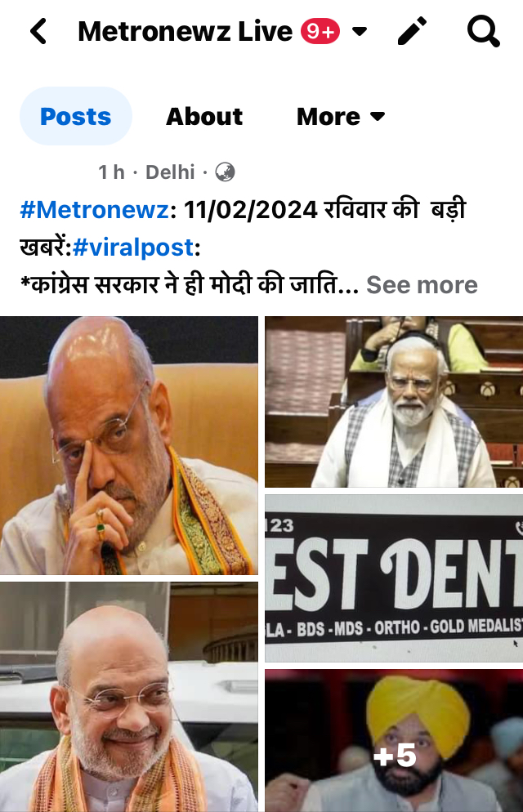
Task: Open the 1 h post timestamp
Action: [111, 172]
